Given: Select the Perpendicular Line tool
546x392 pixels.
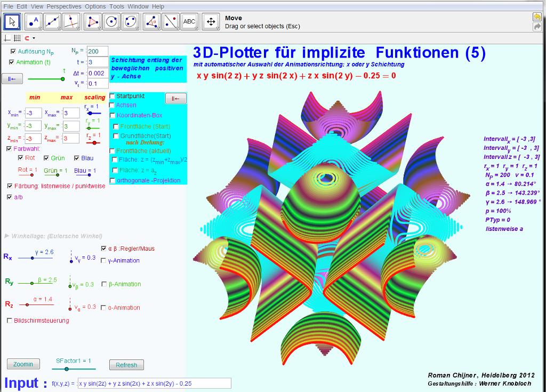Looking at the screenshot, I should (x=71, y=21).
